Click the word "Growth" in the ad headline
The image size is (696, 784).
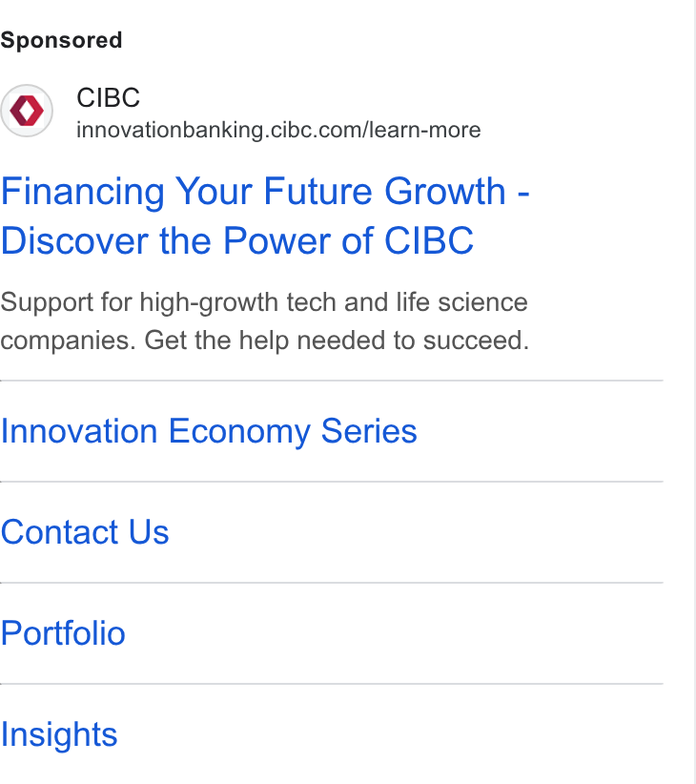pos(444,191)
